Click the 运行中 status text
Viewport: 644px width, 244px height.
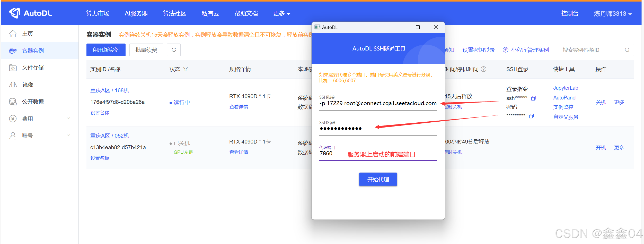point(182,103)
